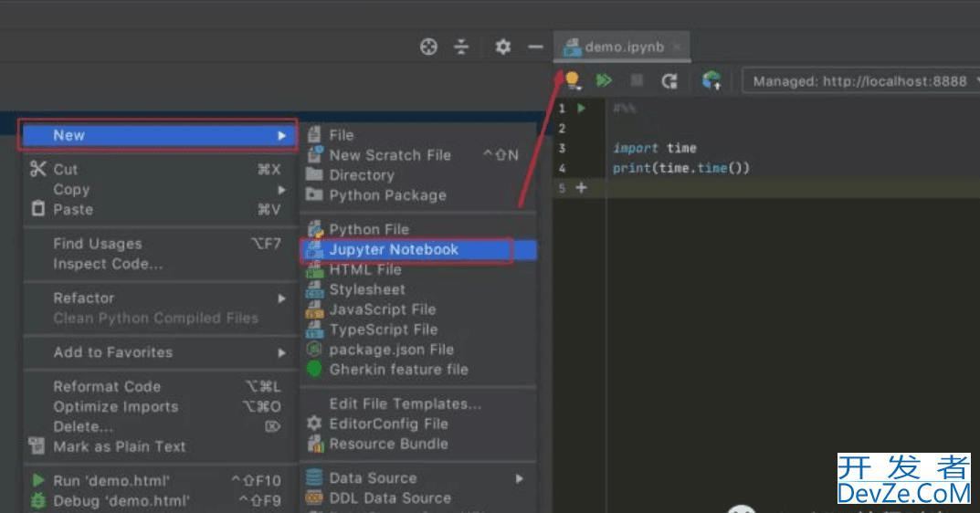Expand the Refactor submenu
The image size is (980, 513).
click(x=158, y=298)
